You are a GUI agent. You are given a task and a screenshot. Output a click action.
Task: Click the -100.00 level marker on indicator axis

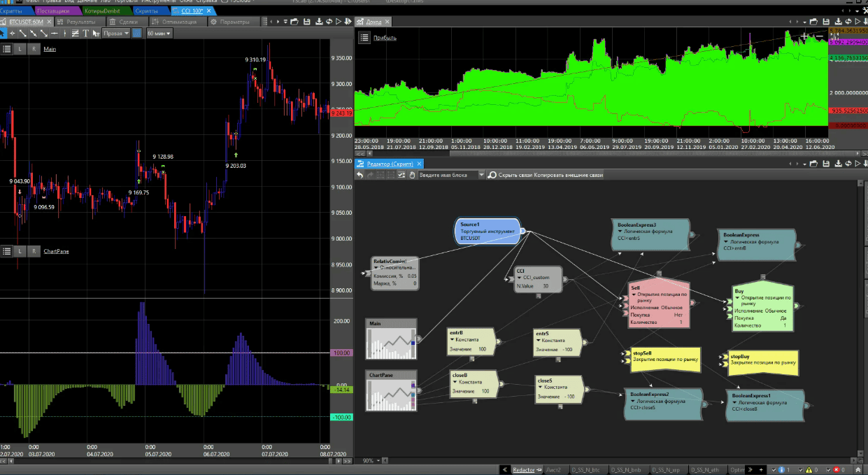[x=341, y=417]
